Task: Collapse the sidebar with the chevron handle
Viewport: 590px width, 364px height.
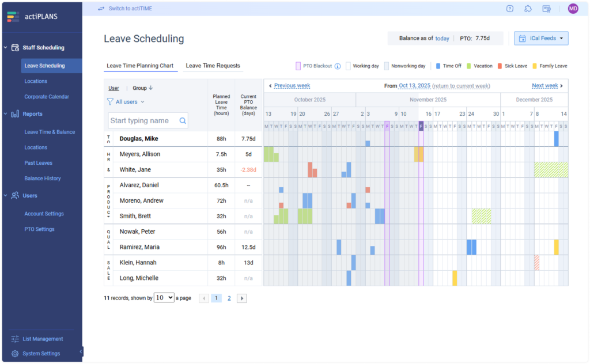Action: (81, 351)
